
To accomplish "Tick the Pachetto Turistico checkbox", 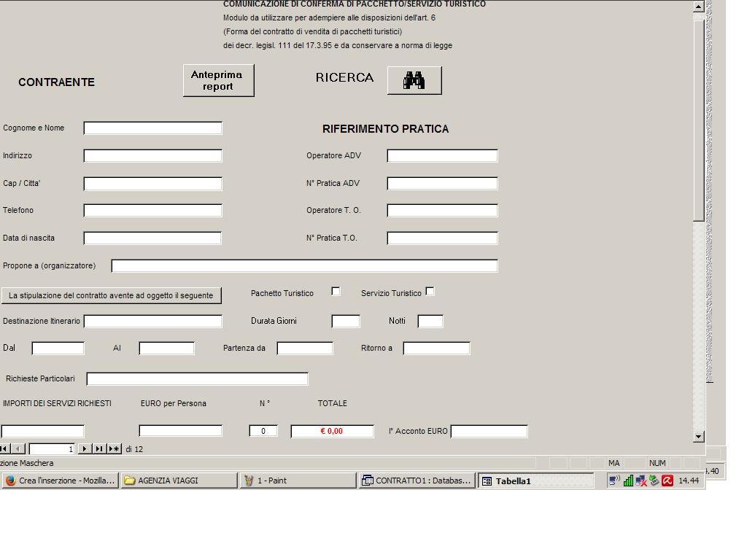I will pos(336,292).
